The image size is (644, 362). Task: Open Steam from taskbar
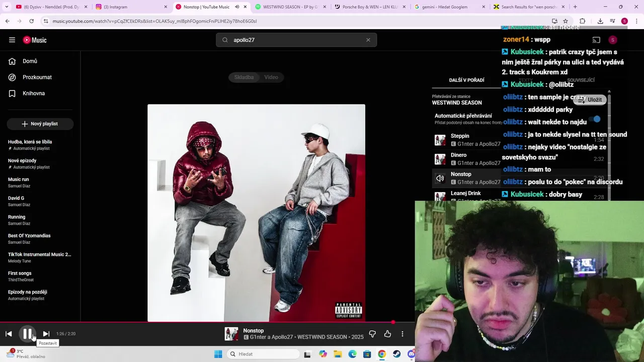tap(396, 354)
